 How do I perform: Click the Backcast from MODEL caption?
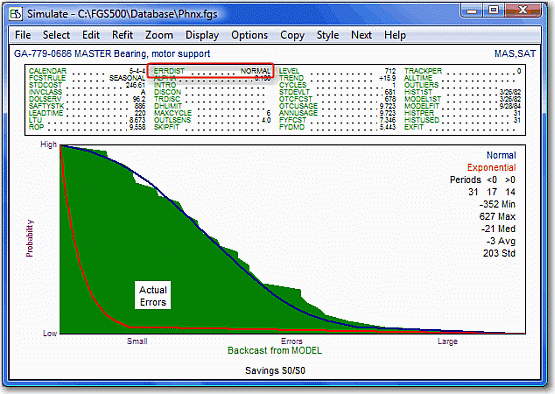click(x=275, y=350)
